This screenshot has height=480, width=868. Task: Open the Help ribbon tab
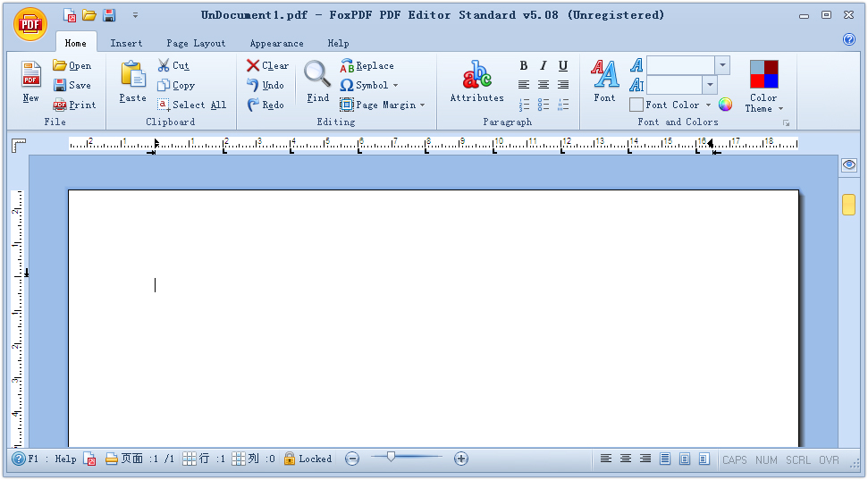338,43
